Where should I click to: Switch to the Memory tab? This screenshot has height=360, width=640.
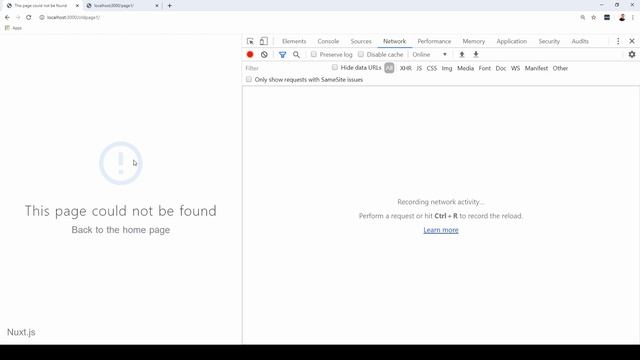(473, 41)
